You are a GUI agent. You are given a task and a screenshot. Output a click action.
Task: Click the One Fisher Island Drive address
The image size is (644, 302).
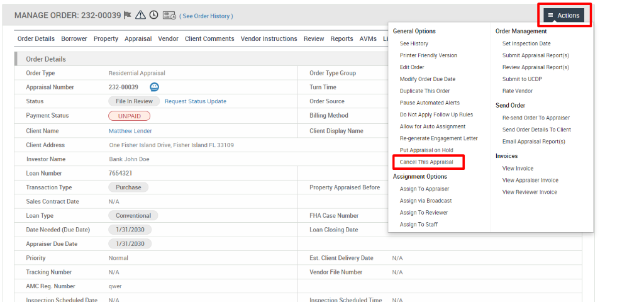pos(172,145)
